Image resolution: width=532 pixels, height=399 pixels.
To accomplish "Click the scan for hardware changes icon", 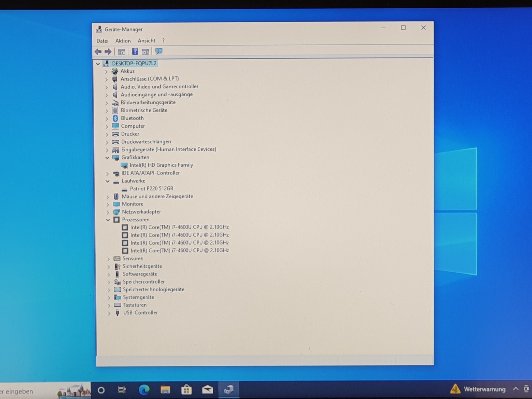I will pyautogui.click(x=159, y=51).
